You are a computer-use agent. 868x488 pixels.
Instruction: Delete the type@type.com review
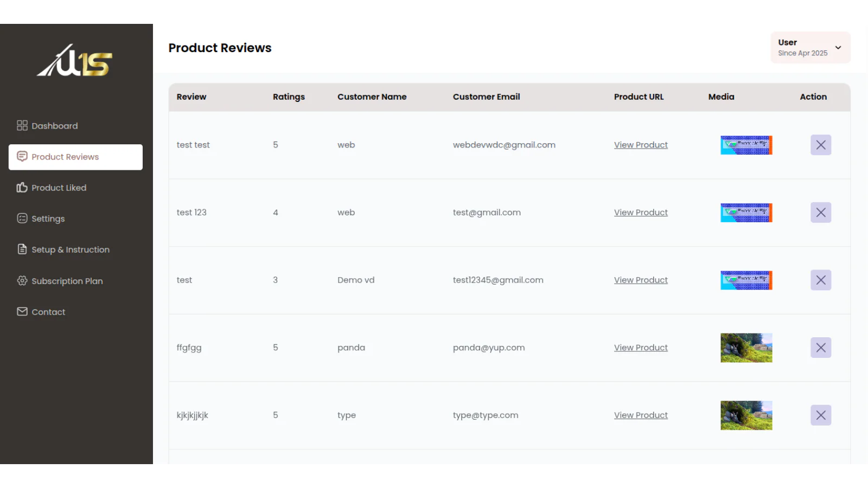821,415
